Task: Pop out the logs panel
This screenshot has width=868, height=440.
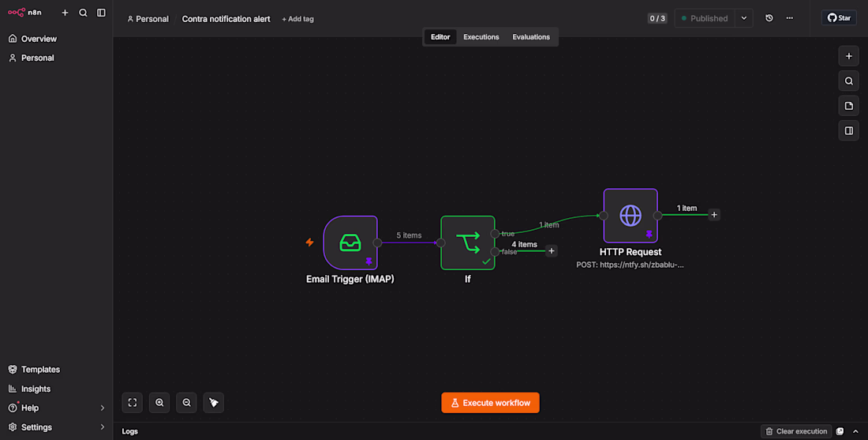Action: tap(840, 431)
